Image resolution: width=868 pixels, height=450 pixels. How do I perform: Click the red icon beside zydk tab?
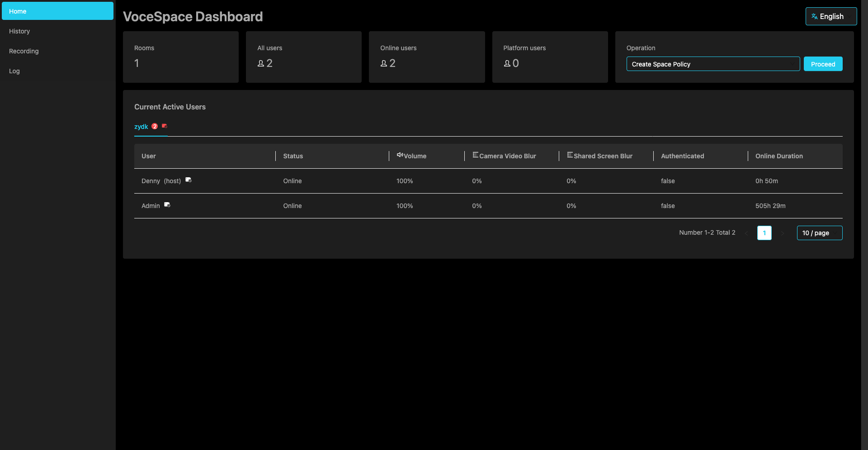165,126
